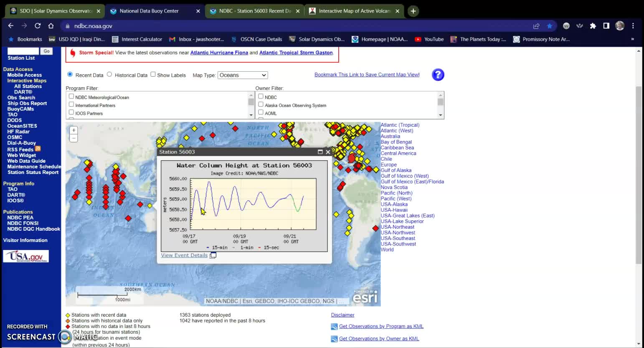Click the RSS Feeds orange icon

38,149
